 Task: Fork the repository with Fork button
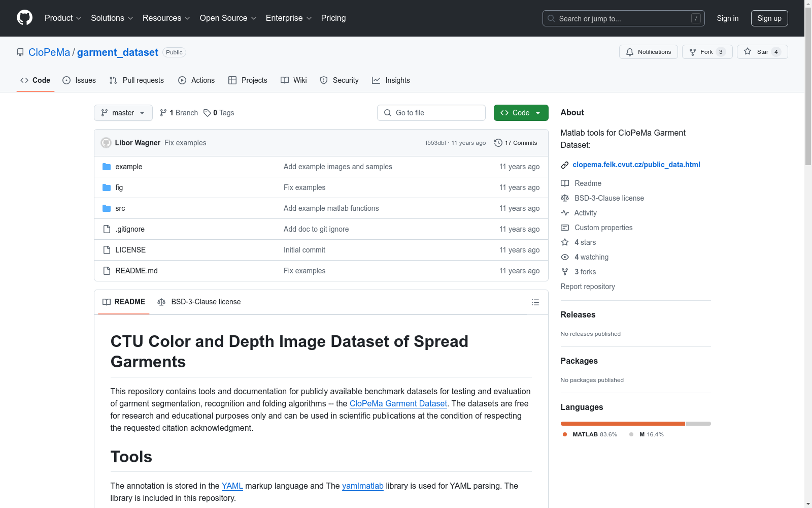707,52
